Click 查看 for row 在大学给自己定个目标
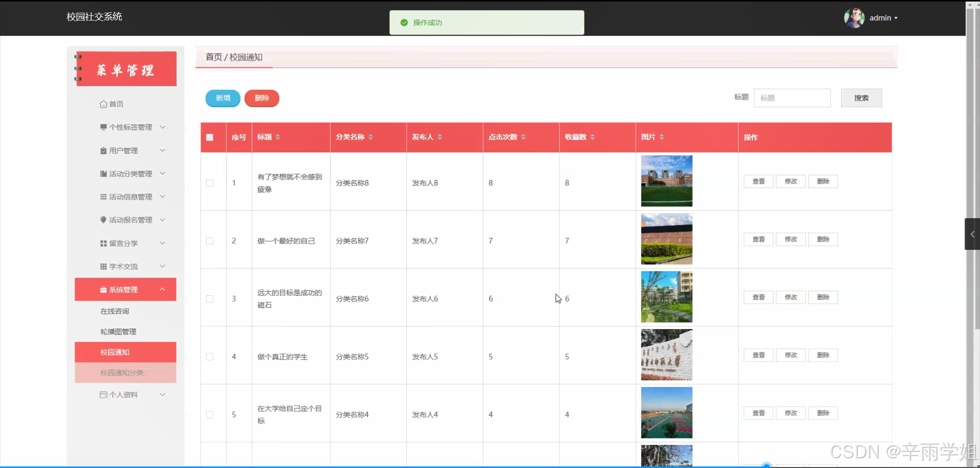 758,413
